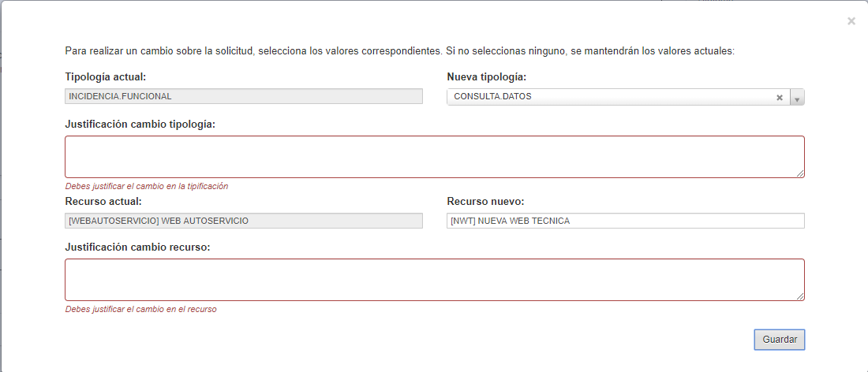Grab the resize handle of recurso justification box
The width and height of the screenshot is (868, 372).
click(x=800, y=297)
